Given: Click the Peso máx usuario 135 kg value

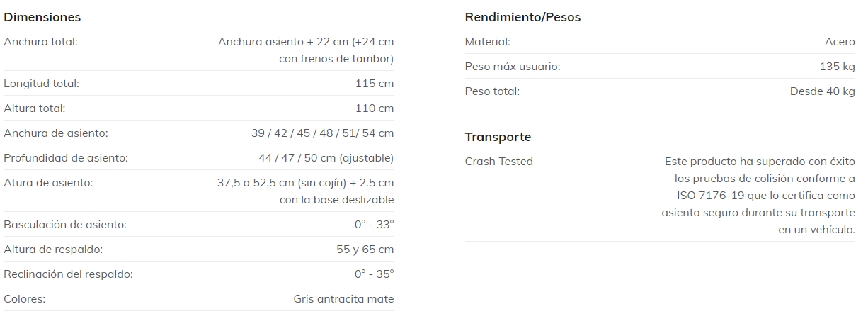Looking at the screenshot, I should click(x=838, y=67).
